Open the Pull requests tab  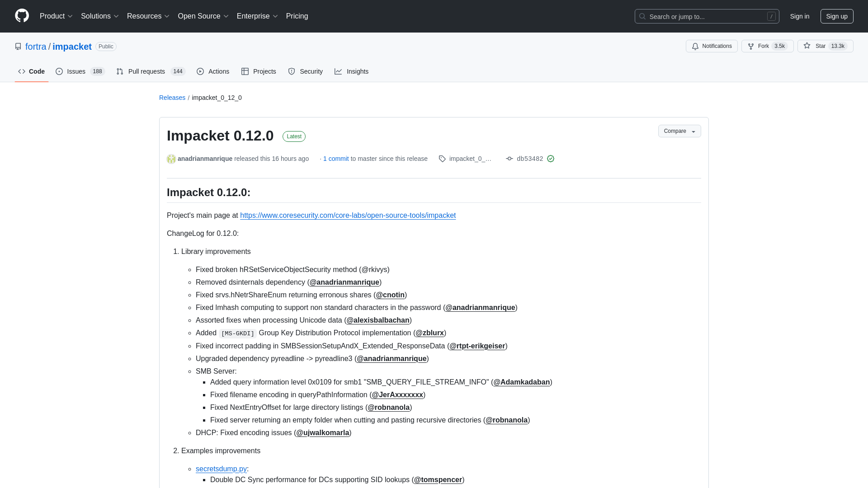[x=151, y=71]
